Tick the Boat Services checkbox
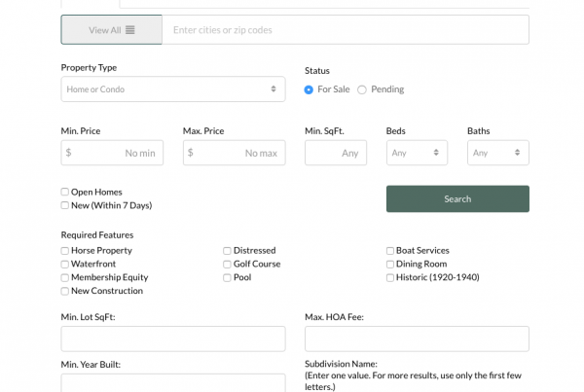Viewport: 584px width, 392px height. pos(390,251)
